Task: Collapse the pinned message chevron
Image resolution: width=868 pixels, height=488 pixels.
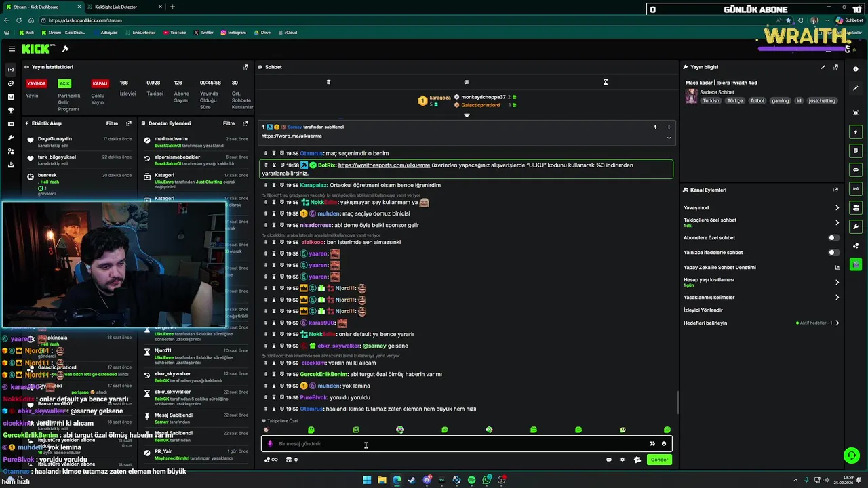Action: coord(669,138)
